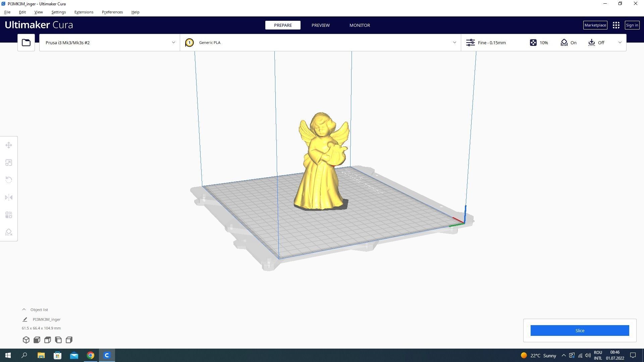
Task: Click the infill 10% icon
Action: click(533, 43)
